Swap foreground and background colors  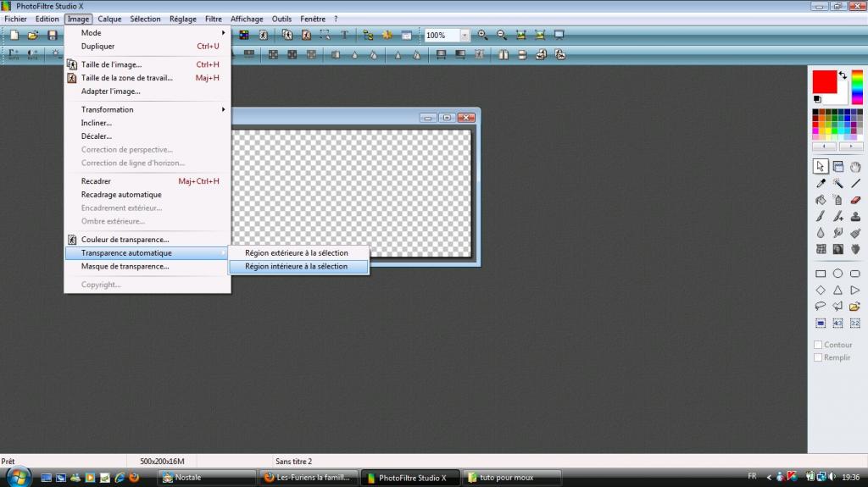pyautogui.click(x=843, y=75)
